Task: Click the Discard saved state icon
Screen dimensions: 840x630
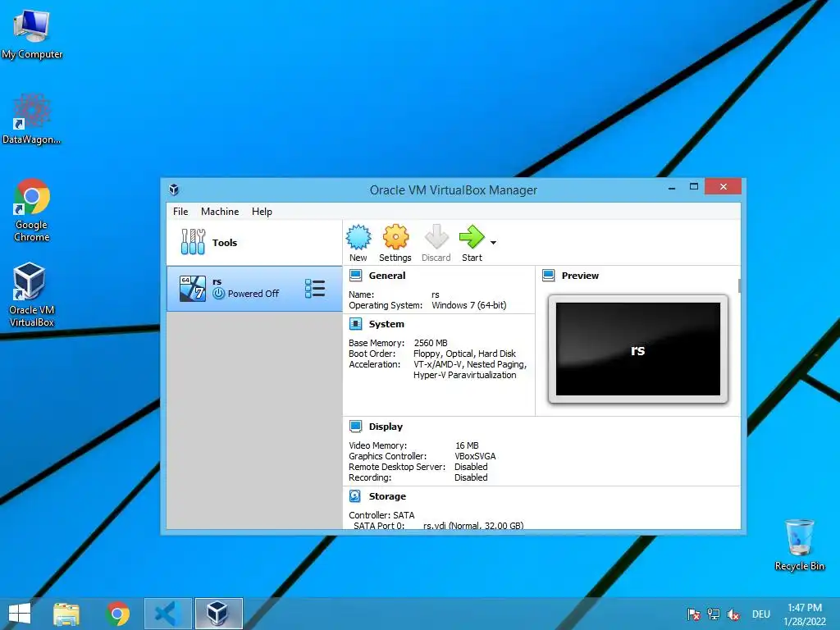Action: tap(436, 237)
